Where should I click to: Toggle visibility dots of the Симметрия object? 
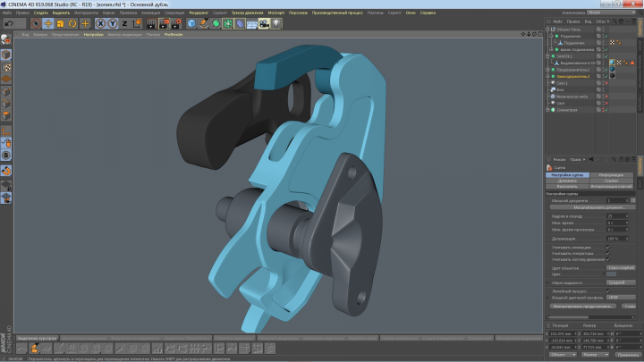point(603,110)
